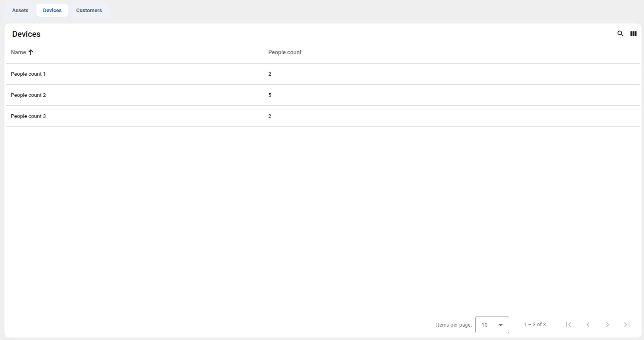Screen dimensions: 644x340
Task: Open the column visibility icon
Action: point(633,34)
